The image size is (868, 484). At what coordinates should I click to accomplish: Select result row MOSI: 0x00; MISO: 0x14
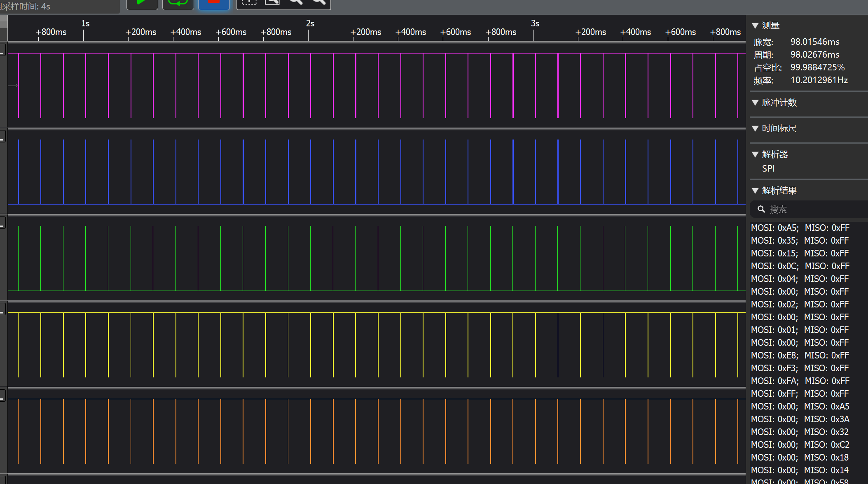tap(800, 470)
